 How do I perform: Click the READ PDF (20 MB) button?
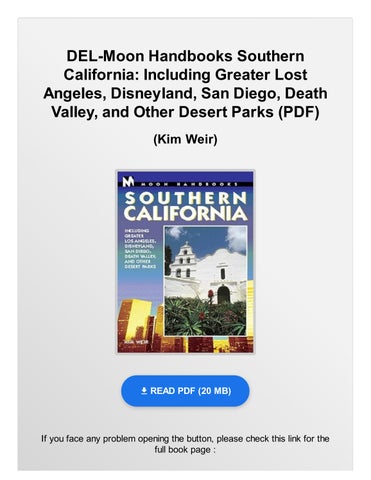185,391
